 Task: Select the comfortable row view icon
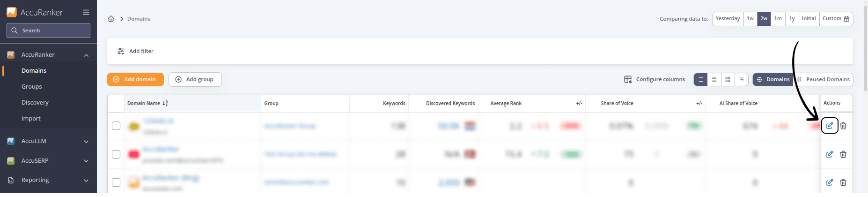tap(700, 80)
